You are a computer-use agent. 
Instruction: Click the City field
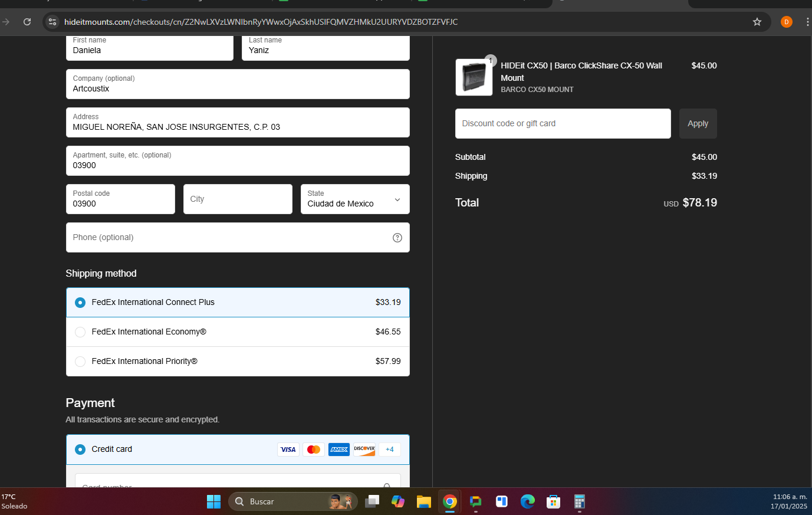click(238, 199)
